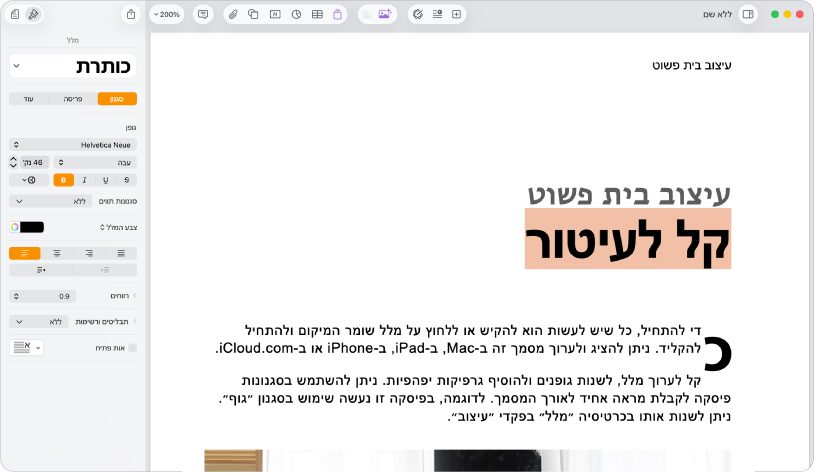Click the pencil scribble toolbar icon

418,15
